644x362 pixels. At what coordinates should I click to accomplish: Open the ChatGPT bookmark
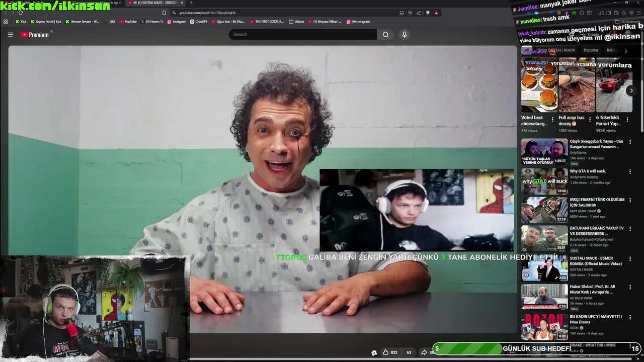click(x=199, y=22)
